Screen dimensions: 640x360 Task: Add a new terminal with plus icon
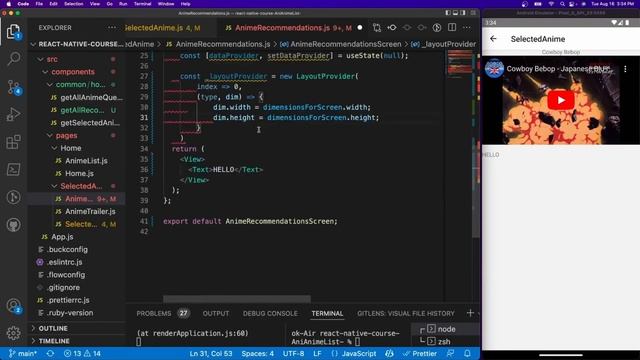[x=470, y=313]
